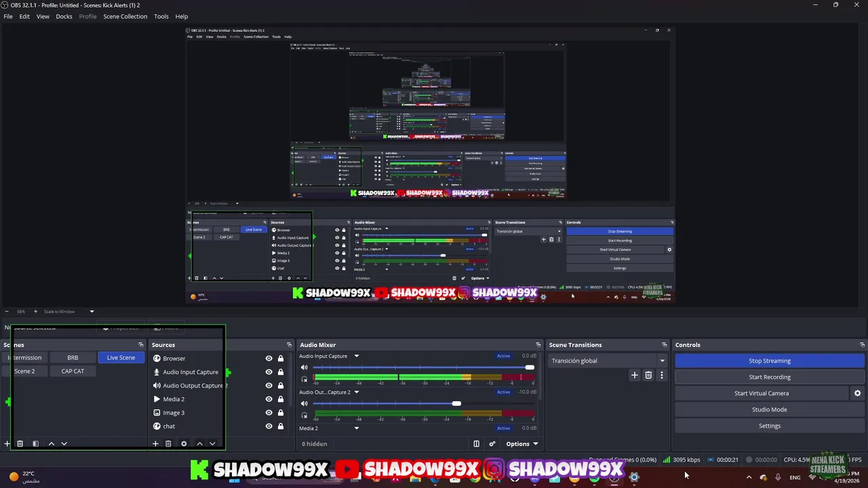Click Stop Streaming
This screenshot has height=488, width=868.
click(770, 361)
